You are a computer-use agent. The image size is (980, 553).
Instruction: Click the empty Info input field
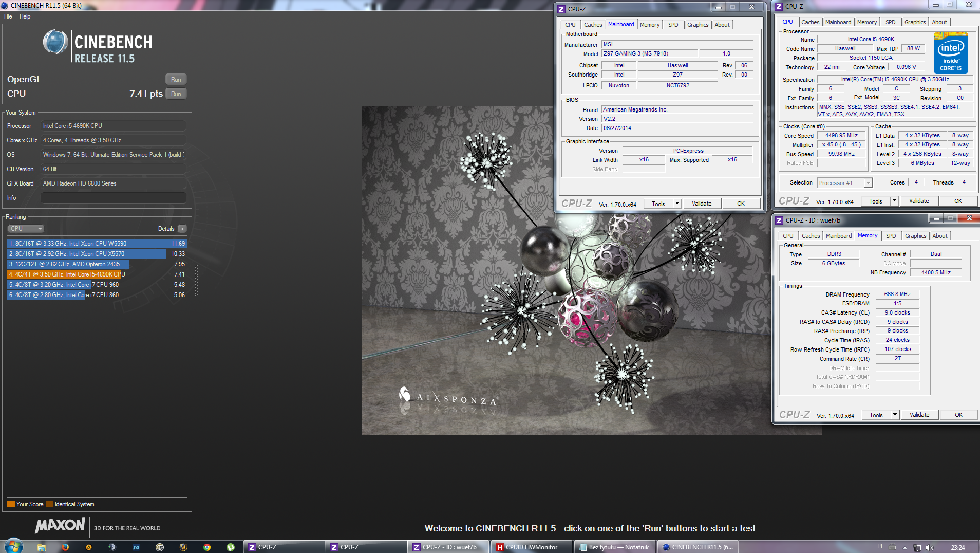pos(114,198)
